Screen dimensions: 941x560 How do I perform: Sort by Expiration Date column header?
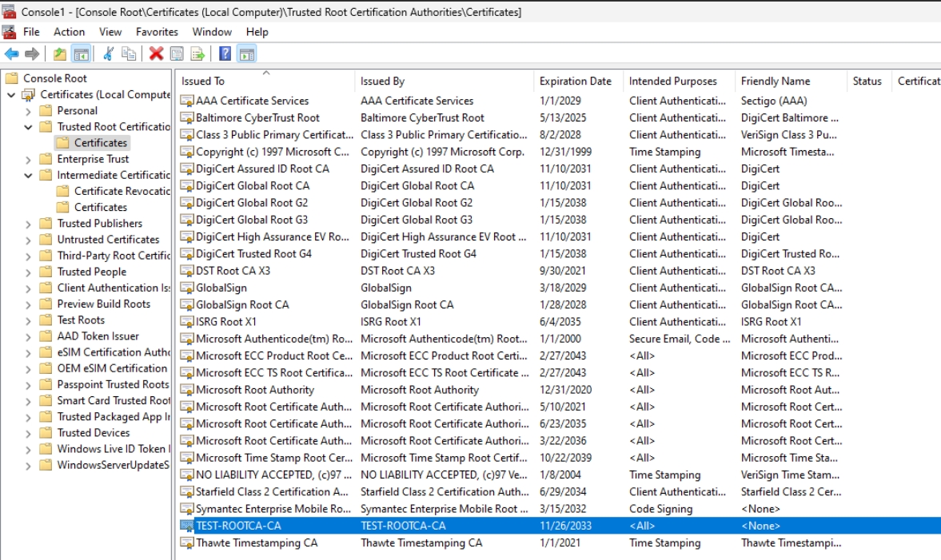(x=579, y=81)
